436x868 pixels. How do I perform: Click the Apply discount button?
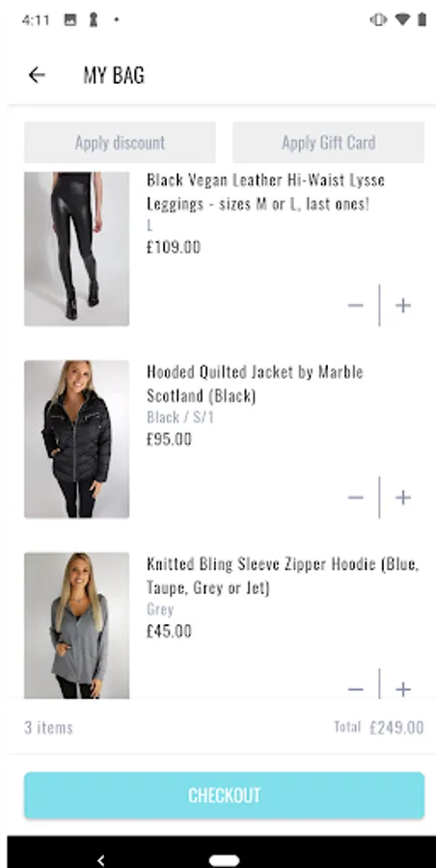coord(120,143)
